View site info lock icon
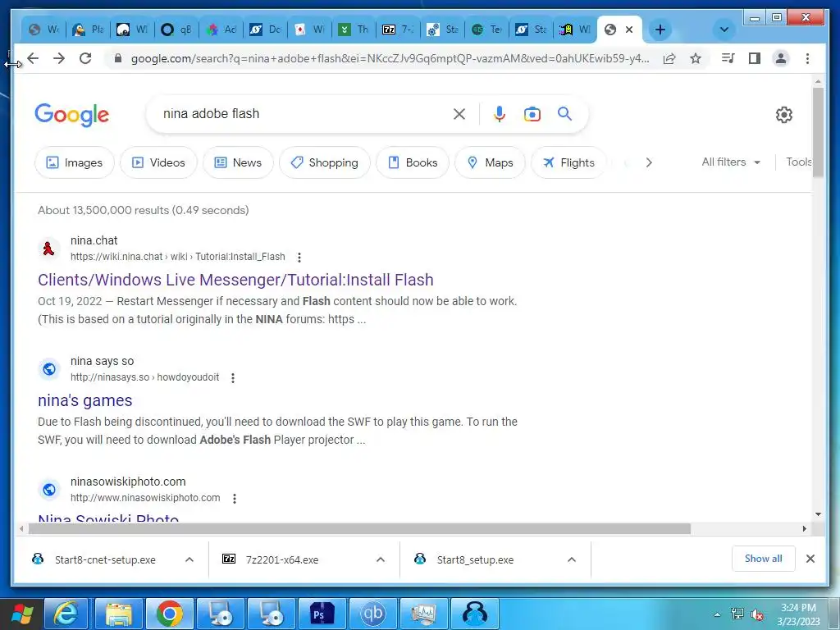The width and height of the screenshot is (840, 630). point(118,58)
